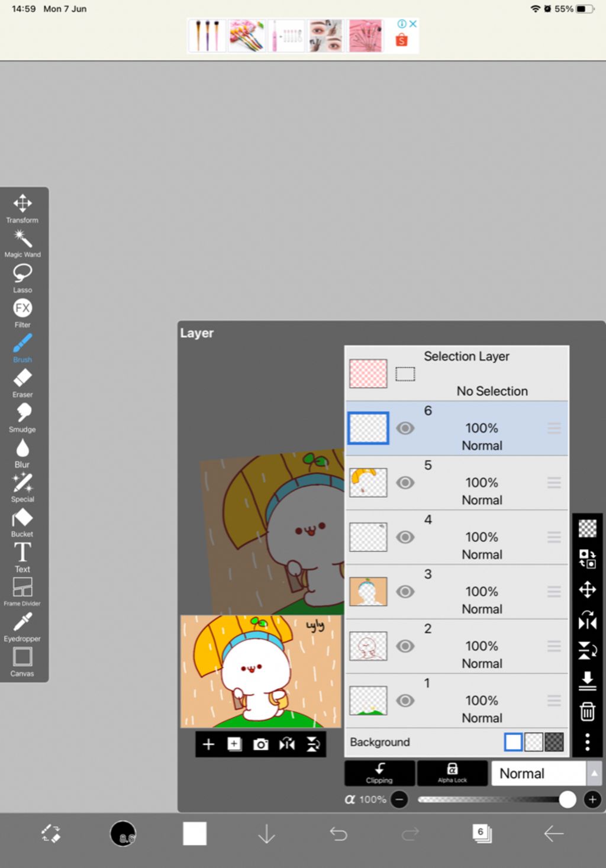606x868 pixels.
Task: Click blend mode dropdown arrow
Action: point(594,773)
